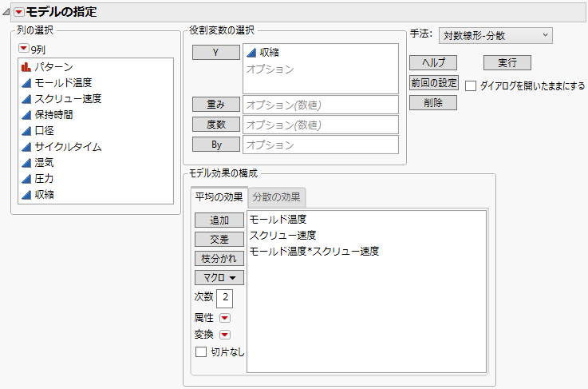Select モールド温度*スクリュー速度 in the effects list
Screen dimensions: 588x389
(314, 251)
